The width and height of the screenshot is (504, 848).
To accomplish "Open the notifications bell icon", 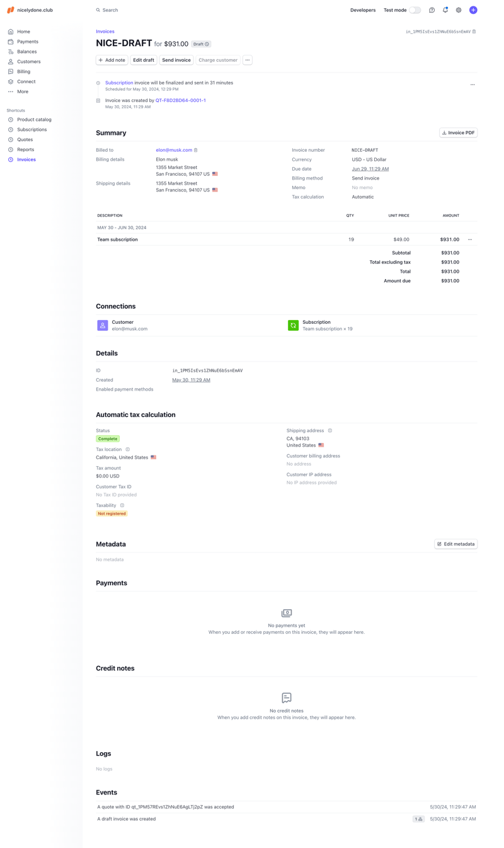I will coord(445,10).
